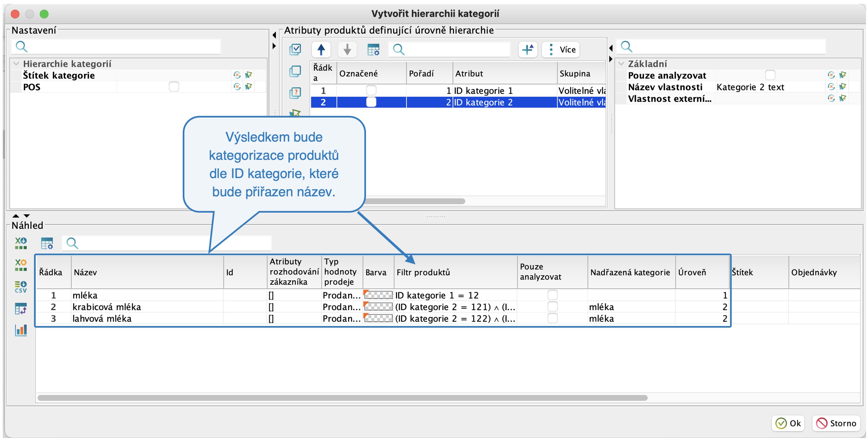Click the select-all checkmark icon in attributes toolbar
This screenshot has width=868, height=438.
pyautogui.click(x=295, y=49)
